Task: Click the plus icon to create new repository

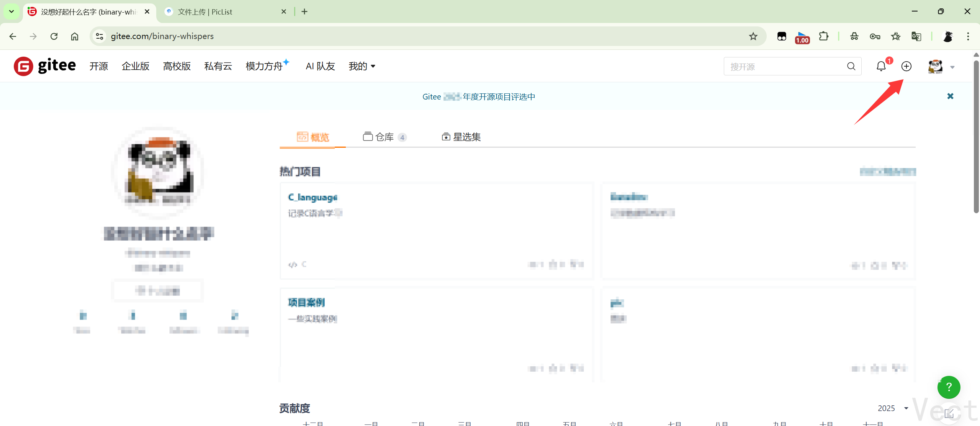Action: pyautogui.click(x=906, y=66)
